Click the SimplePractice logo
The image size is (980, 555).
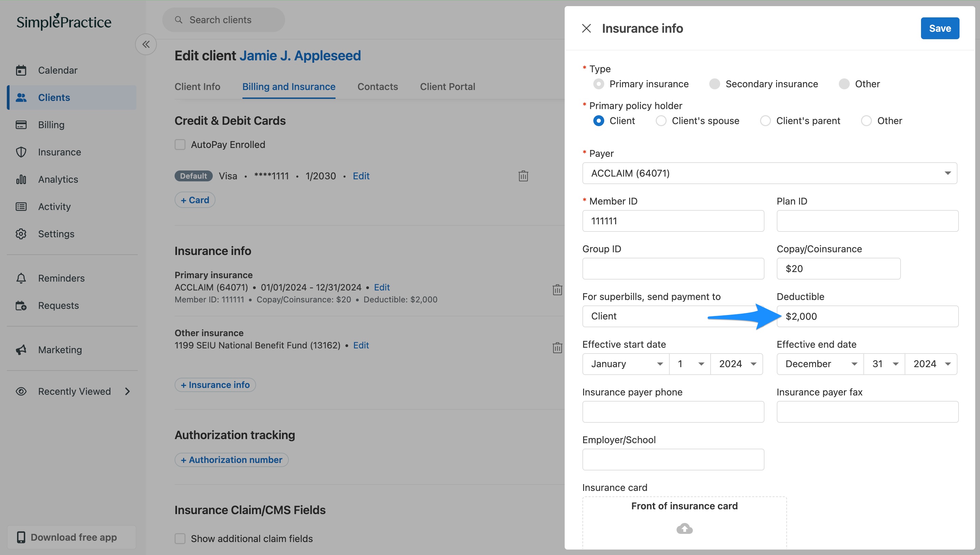pos(64,22)
